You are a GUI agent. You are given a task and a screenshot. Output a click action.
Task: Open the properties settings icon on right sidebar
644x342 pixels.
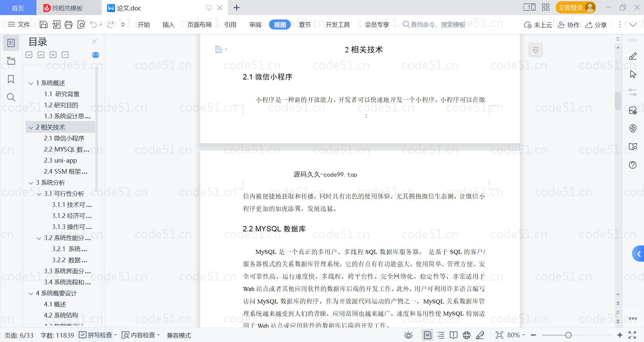pos(633,92)
